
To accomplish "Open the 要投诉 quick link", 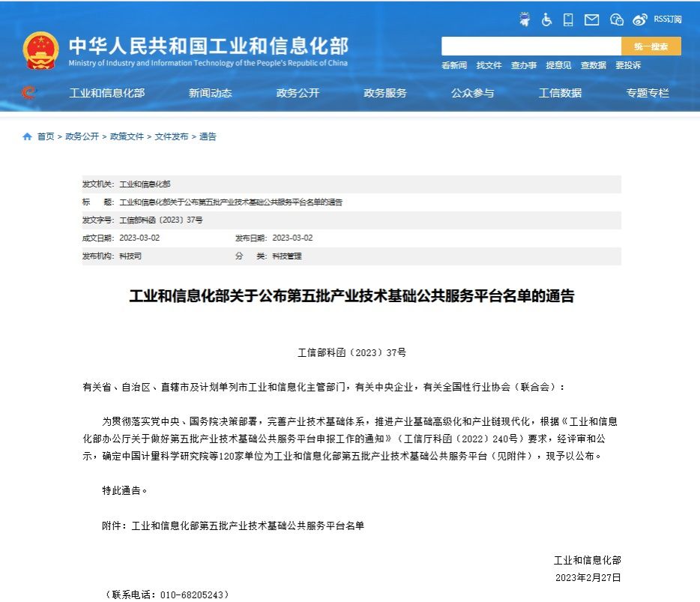I will [x=628, y=66].
